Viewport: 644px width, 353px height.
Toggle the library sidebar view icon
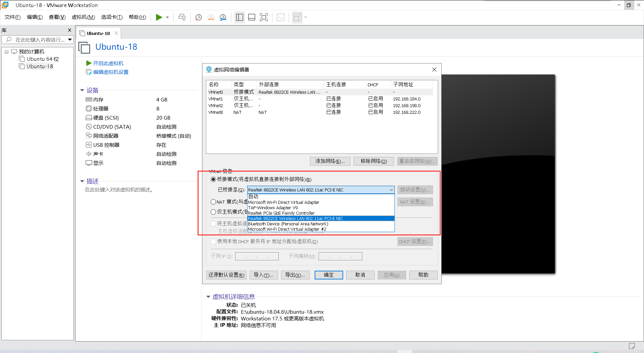pyautogui.click(x=239, y=17)
